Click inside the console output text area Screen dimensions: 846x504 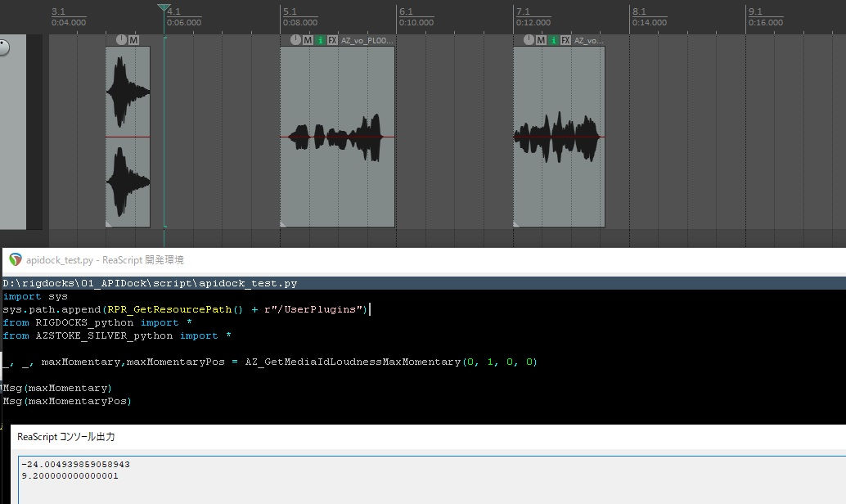pos(432,479)
